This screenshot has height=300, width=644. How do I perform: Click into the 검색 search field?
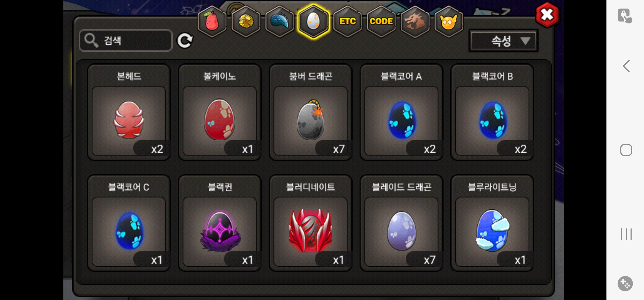pos(126,41)
